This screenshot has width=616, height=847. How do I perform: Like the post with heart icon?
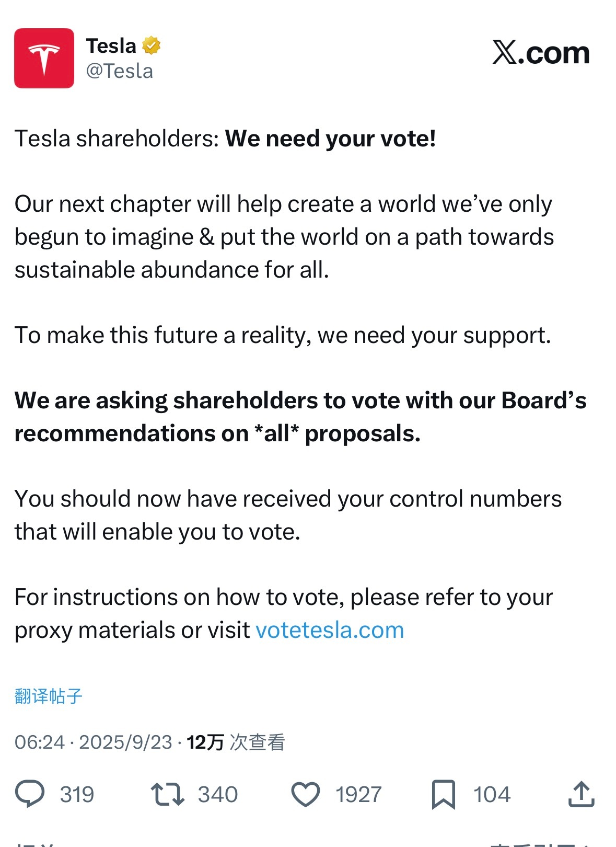point(305,794)
